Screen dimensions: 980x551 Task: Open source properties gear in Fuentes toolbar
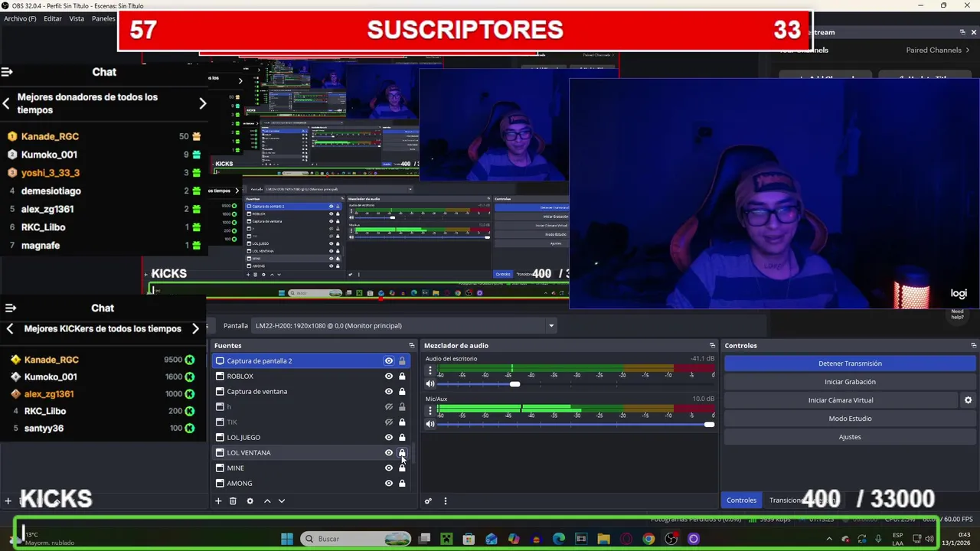tap(250, 501)
